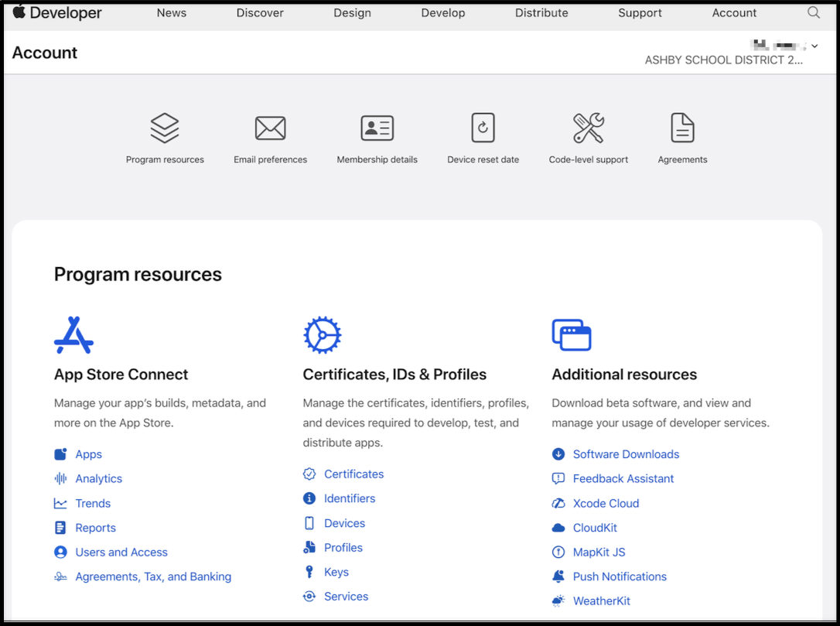Click the Xcode Cloud icon

[x=558, y=503]
